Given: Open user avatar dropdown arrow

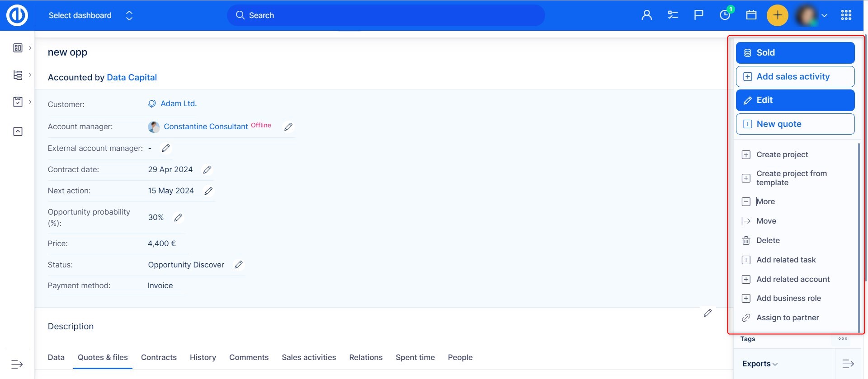Looking at the screenshot, I should point(824,15).
